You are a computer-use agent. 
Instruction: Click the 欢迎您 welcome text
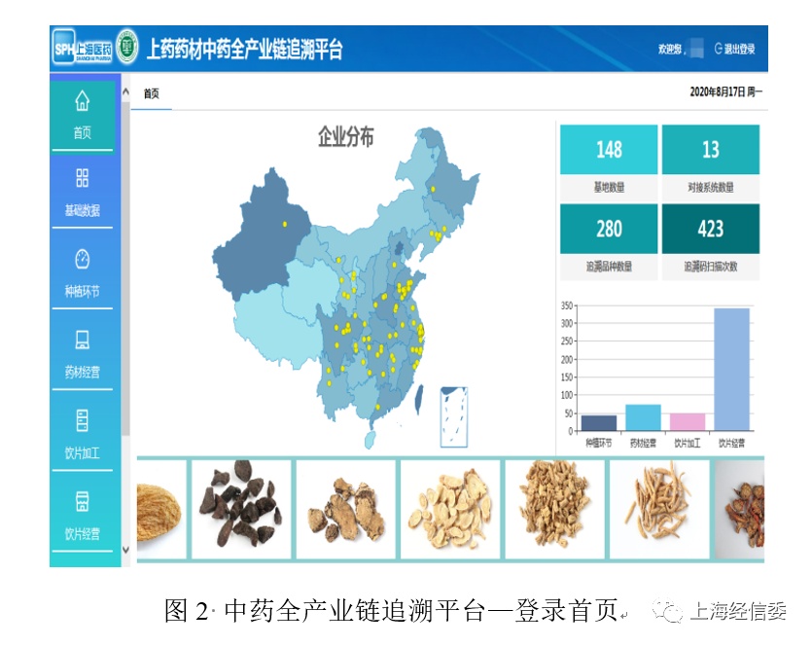(672, 50)
